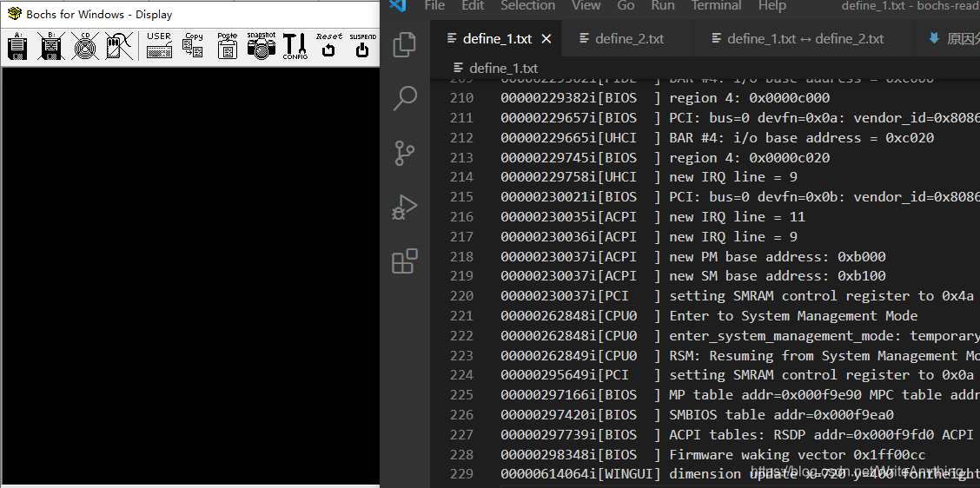Viewport: 980px width, 488px height.
Task: Open VS Code File menu
Action: [x=434, y=5]
